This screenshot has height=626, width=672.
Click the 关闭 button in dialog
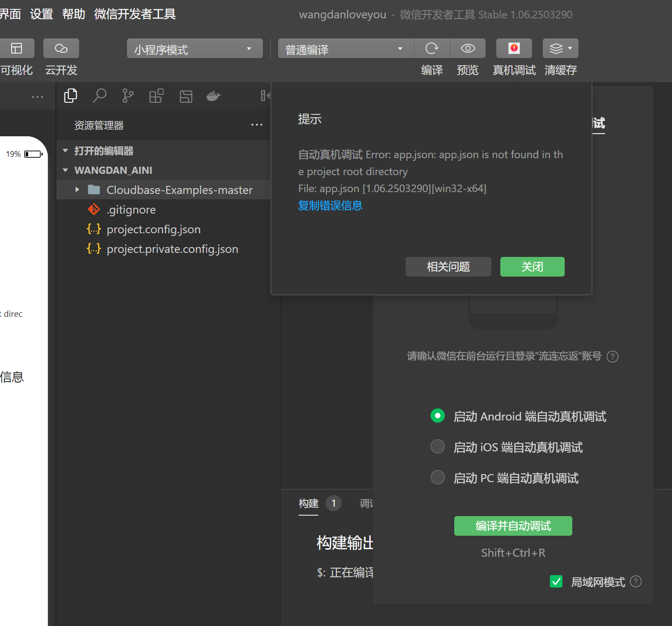click(533, 267)
